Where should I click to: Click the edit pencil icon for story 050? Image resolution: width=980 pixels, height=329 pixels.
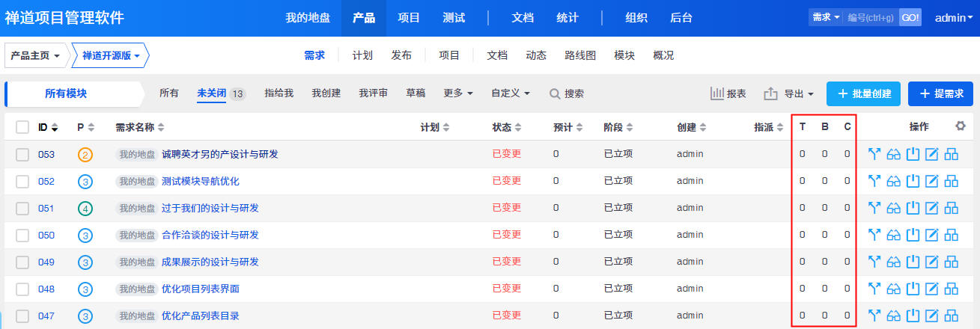(932, 236)
